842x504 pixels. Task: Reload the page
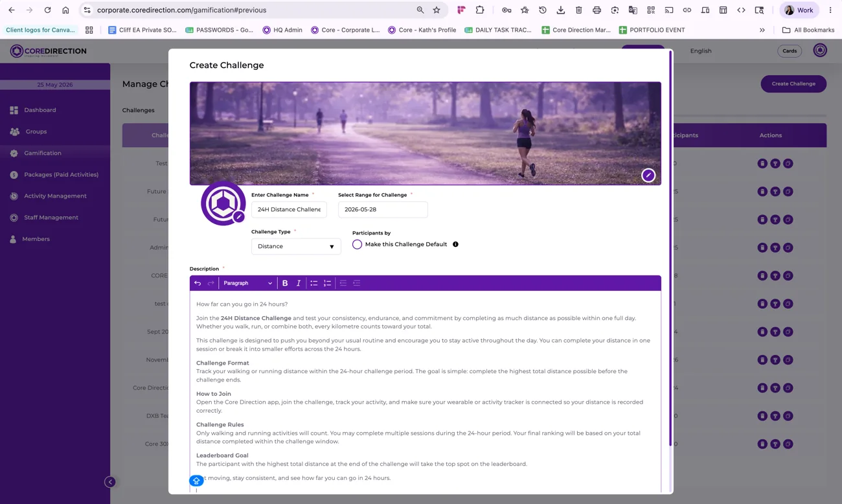tap(47, 10)
